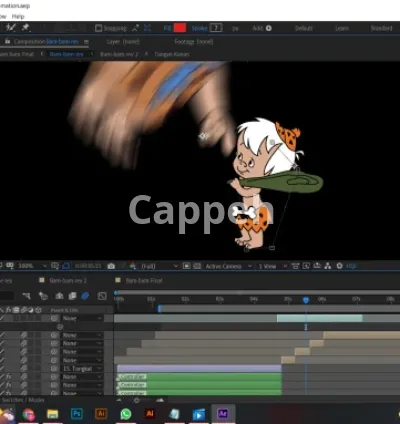Open the show channel color management icon
This screenshot has height=424, width=400.
133,266
